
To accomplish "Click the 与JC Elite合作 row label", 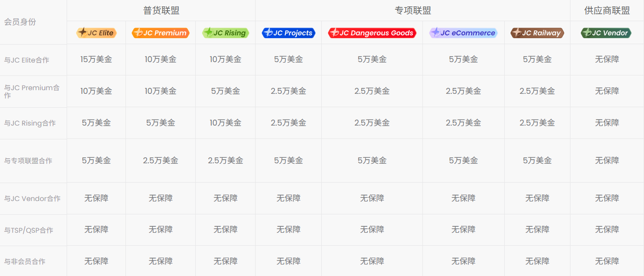I will tap(27, 60).
